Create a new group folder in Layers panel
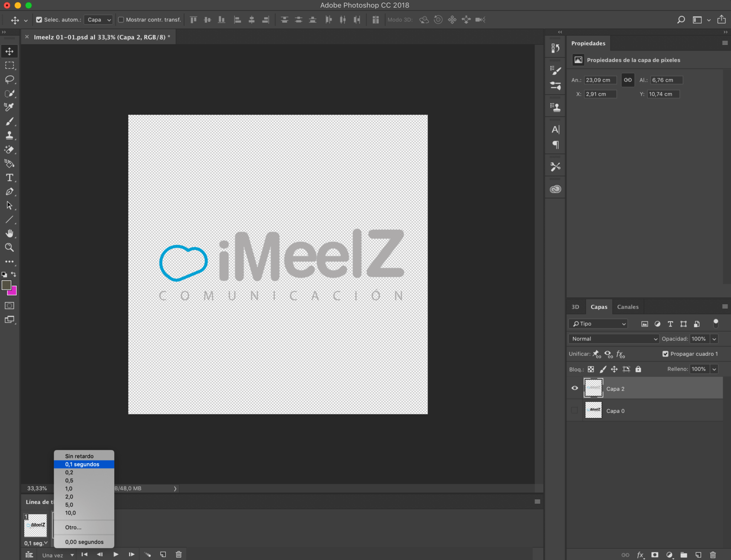The height and width of the screenshot is (560, 731). tap(684, 555)
